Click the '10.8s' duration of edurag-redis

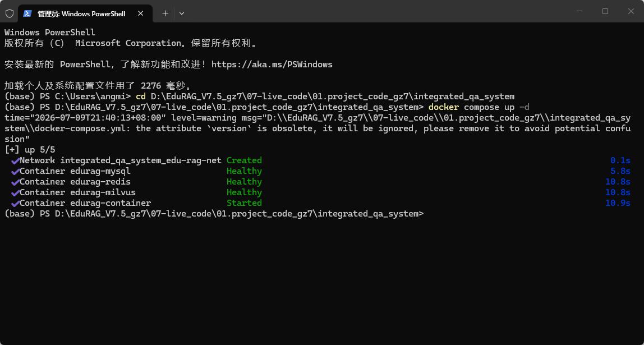(618, 182)
